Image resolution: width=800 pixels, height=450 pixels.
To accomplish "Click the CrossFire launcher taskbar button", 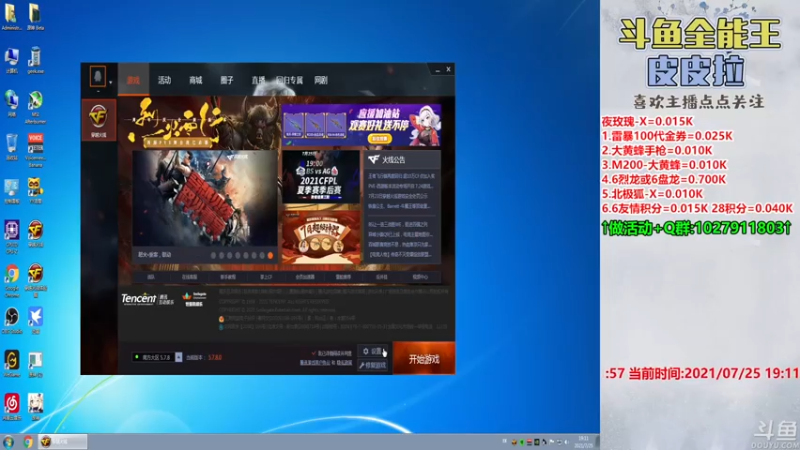I will pyautogui.click(x=63, y=442).
